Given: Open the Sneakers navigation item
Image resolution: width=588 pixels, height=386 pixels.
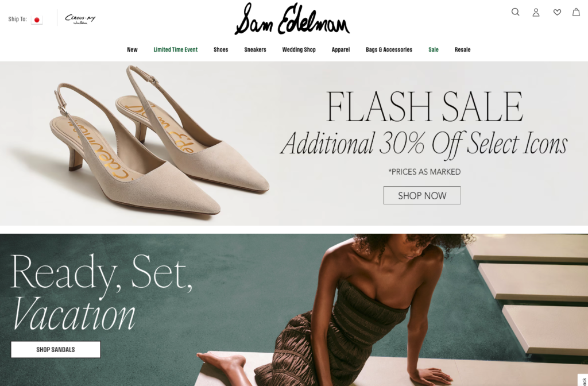Looking at the screenshot, I should point(255,49).
